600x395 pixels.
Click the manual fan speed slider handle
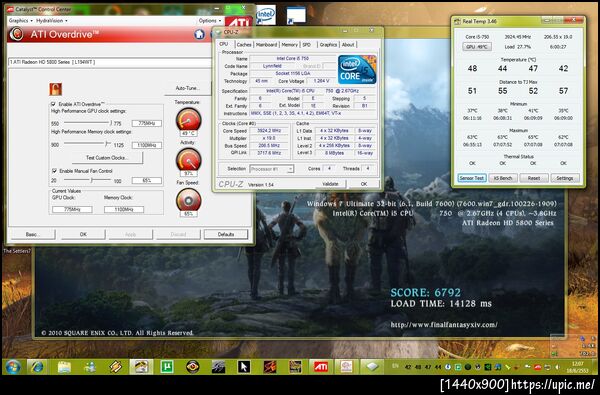tap(91, 180)
